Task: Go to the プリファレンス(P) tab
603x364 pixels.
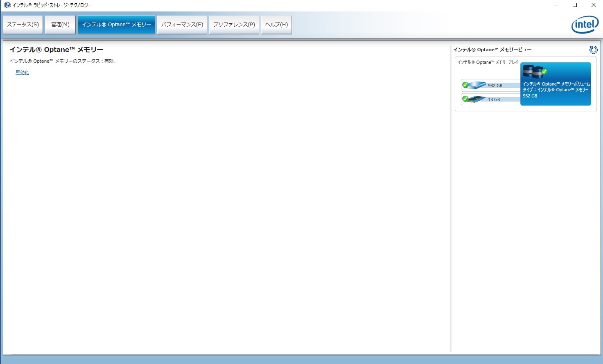Action: [x=234, y=25]
